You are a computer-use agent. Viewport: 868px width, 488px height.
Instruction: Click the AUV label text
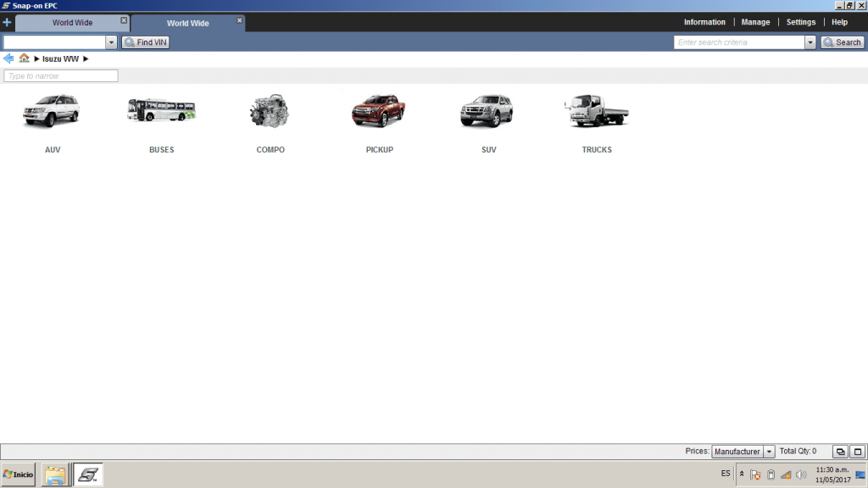point(53,150)
